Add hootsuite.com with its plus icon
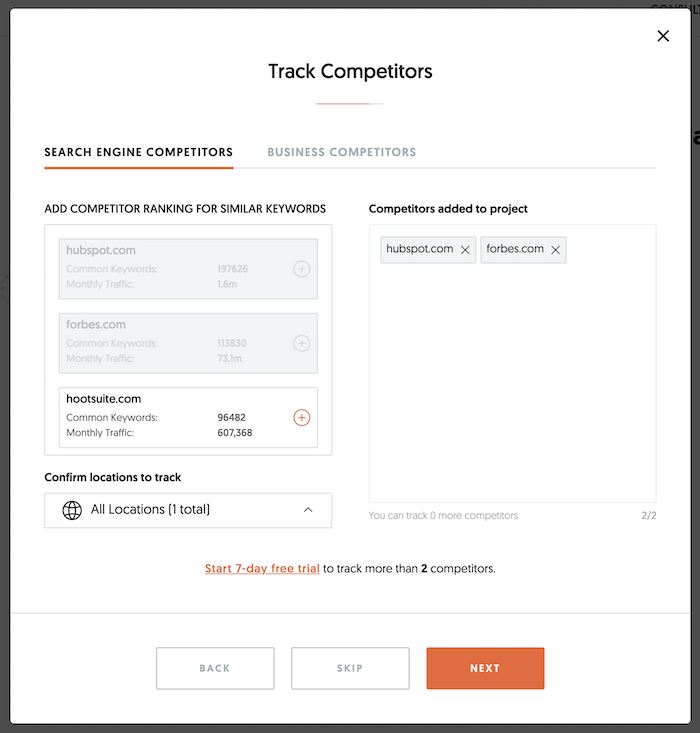This screenshot has height=733, width=700. (x=302, y=418)
